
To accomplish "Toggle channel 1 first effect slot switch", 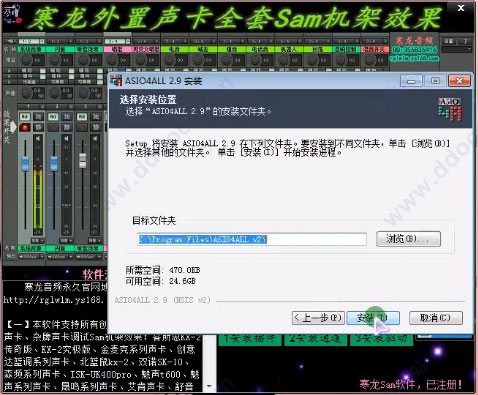I will (42, 71).
